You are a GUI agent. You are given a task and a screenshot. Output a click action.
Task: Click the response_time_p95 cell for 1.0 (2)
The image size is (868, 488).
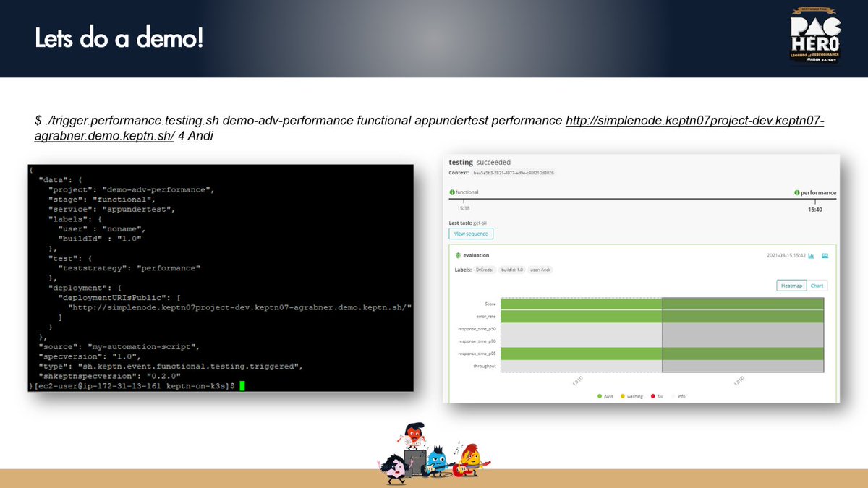point(743,354)
